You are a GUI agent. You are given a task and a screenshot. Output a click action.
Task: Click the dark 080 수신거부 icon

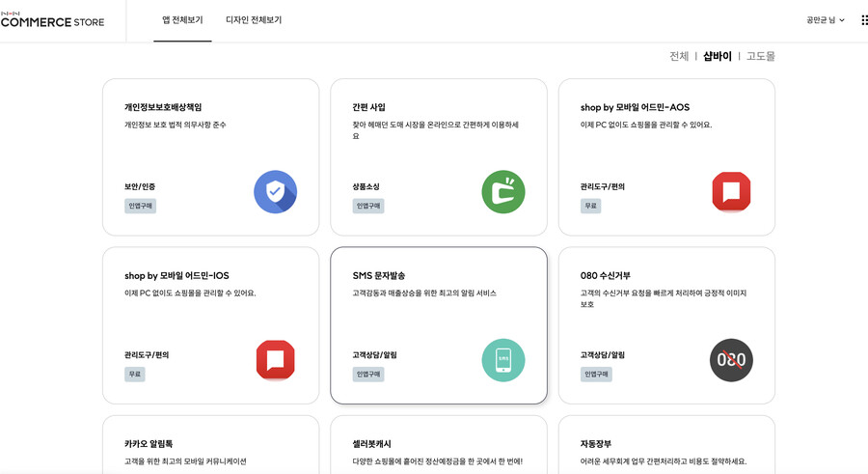click(731, 360)
